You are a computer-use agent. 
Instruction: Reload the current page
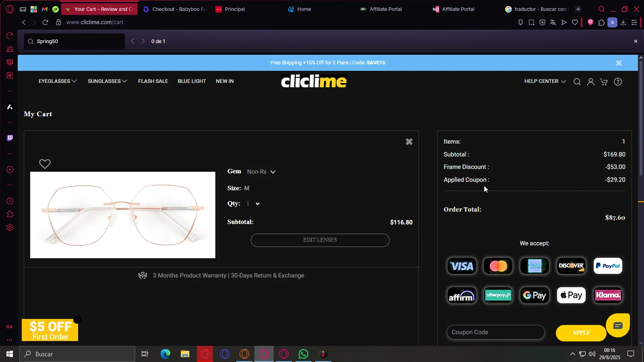click(x=45, y=22)
